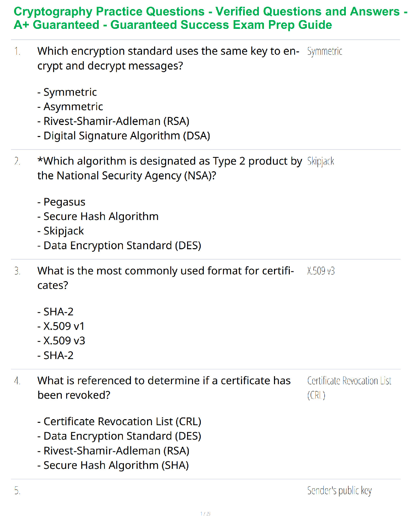Select the Rivest-Shamir-Adleman option under question 1
This screenshot has width=411, height=532.
113,121
